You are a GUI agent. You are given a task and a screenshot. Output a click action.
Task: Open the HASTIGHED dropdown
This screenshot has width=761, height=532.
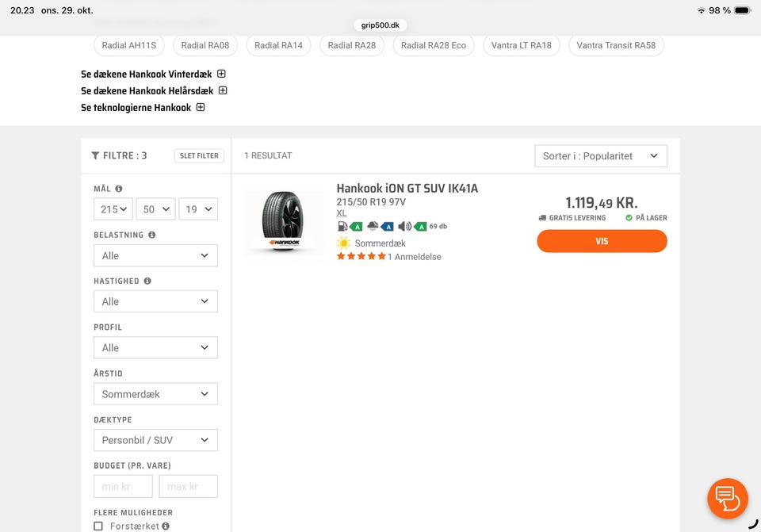[x=156, y=301]
